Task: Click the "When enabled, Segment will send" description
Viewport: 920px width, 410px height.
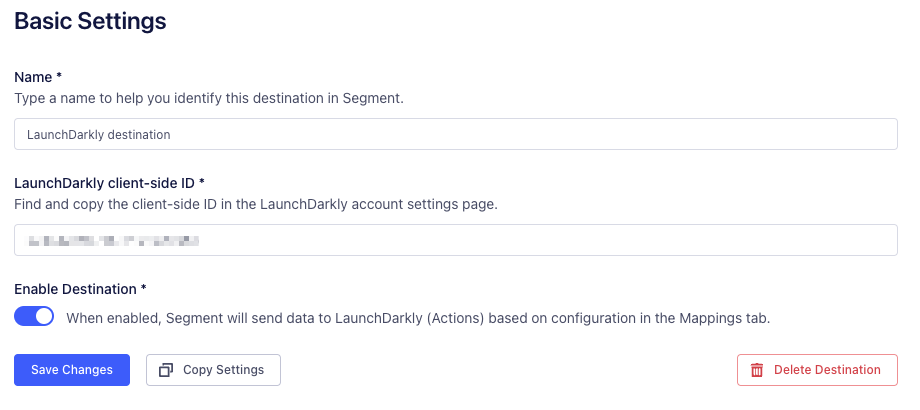Action: (418, 318)
